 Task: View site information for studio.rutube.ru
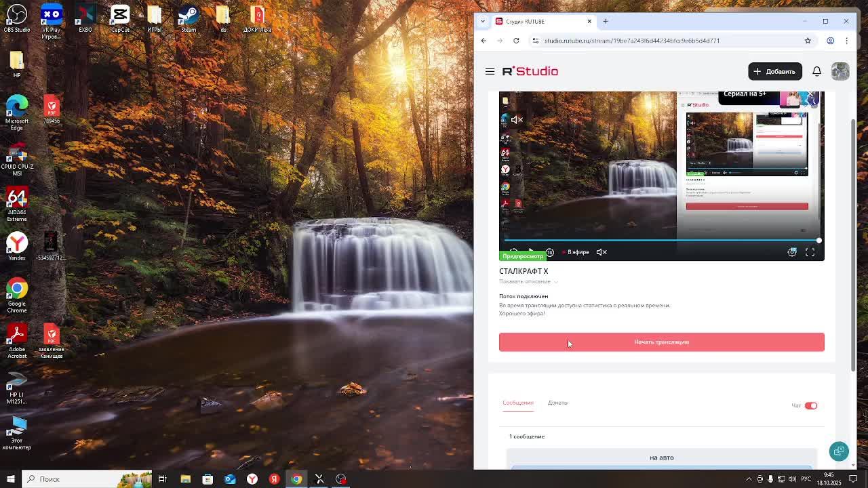click(535, 41)
